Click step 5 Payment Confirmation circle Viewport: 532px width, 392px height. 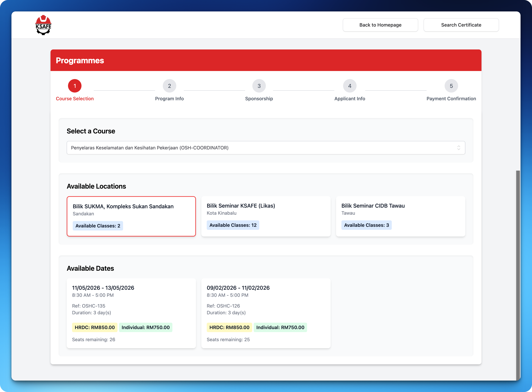click(x=451, y=86)
